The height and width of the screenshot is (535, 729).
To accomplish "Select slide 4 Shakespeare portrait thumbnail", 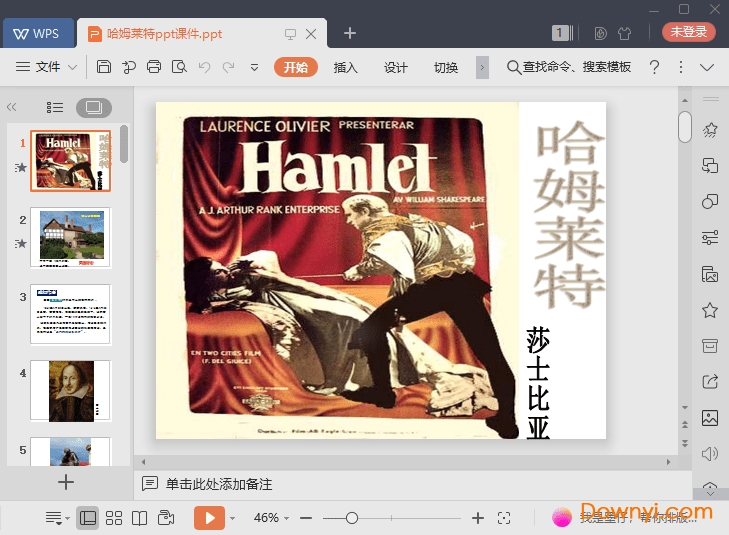I will click(71, 391).
